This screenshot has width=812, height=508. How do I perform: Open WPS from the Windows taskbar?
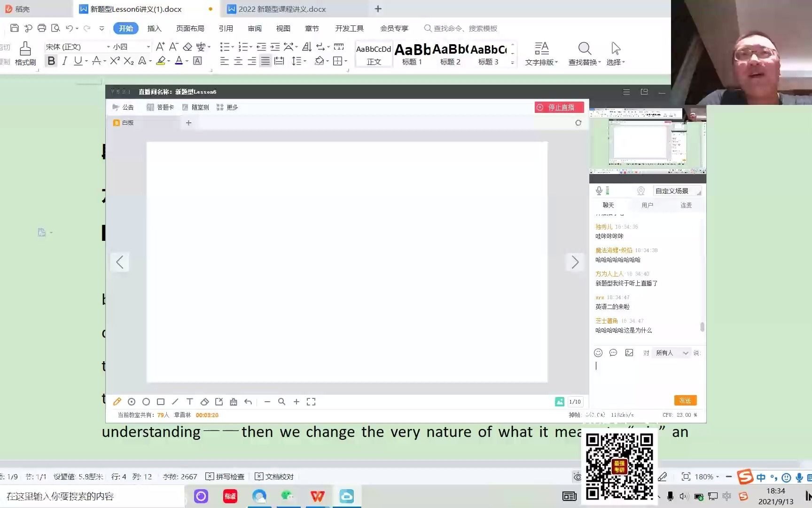coord(317,496)
